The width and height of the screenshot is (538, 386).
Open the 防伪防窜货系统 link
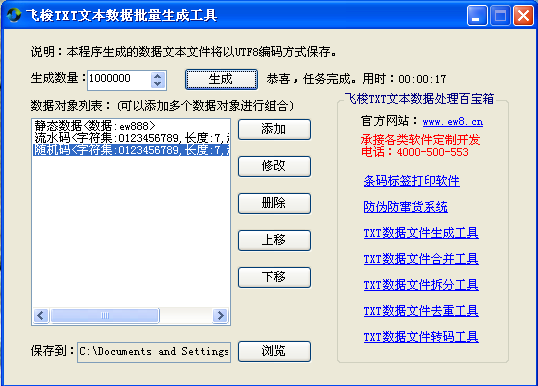405,207
